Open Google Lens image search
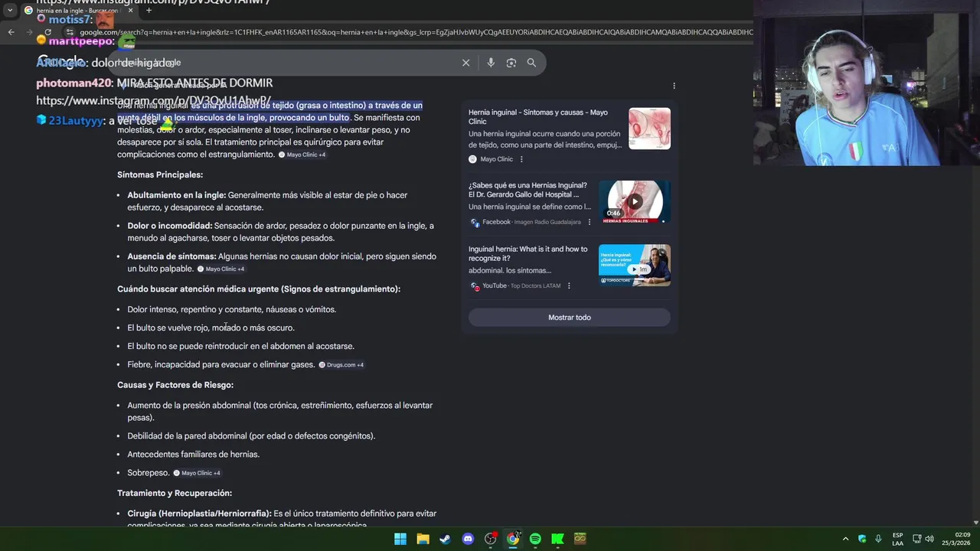The height and width of the screenshot is (551, 980). pos(511,63)
